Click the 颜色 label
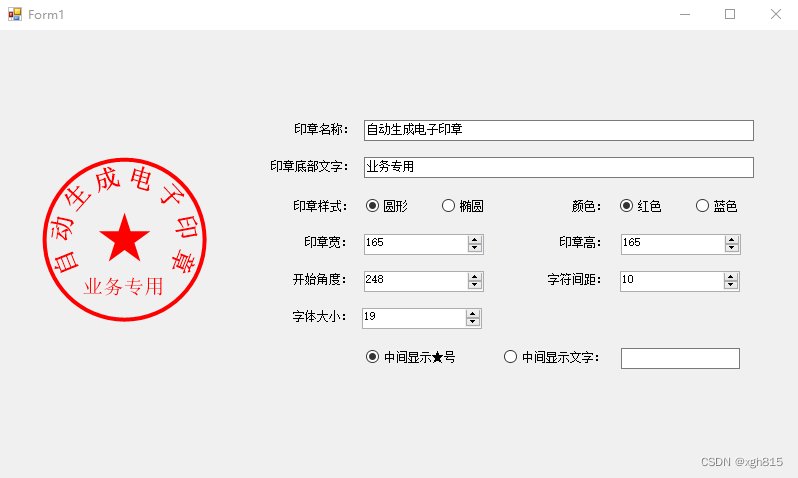This screenshot has height=478, width=798. (x=586, y=206)
